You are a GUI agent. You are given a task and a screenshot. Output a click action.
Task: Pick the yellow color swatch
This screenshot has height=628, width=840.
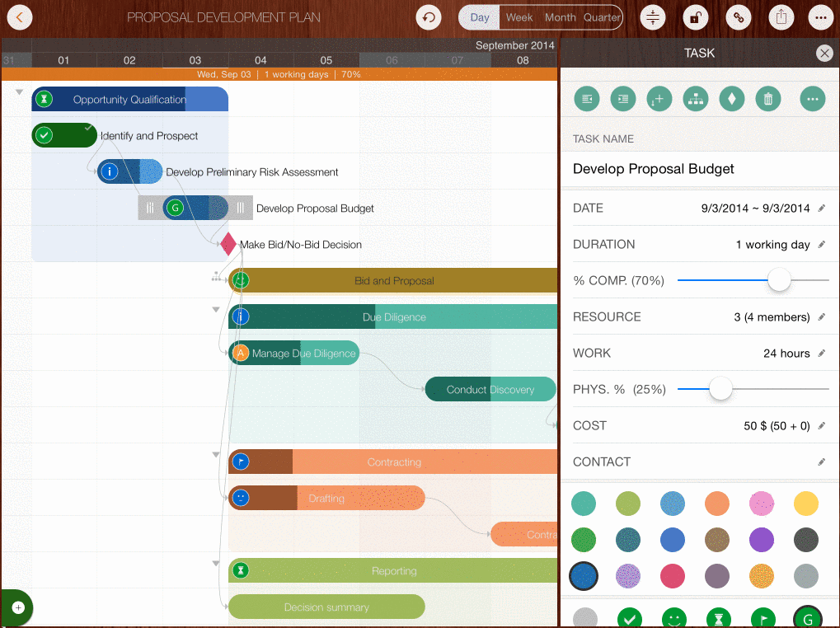click(805, 503)
